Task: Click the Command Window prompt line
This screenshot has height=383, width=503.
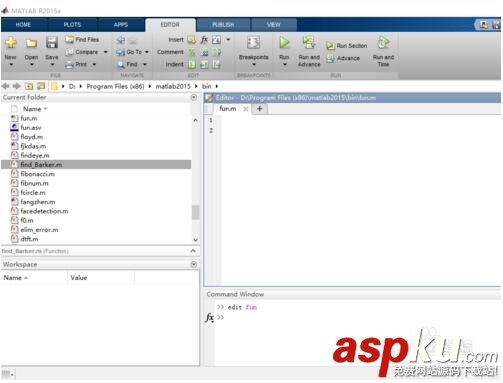Action: (358, 317)
